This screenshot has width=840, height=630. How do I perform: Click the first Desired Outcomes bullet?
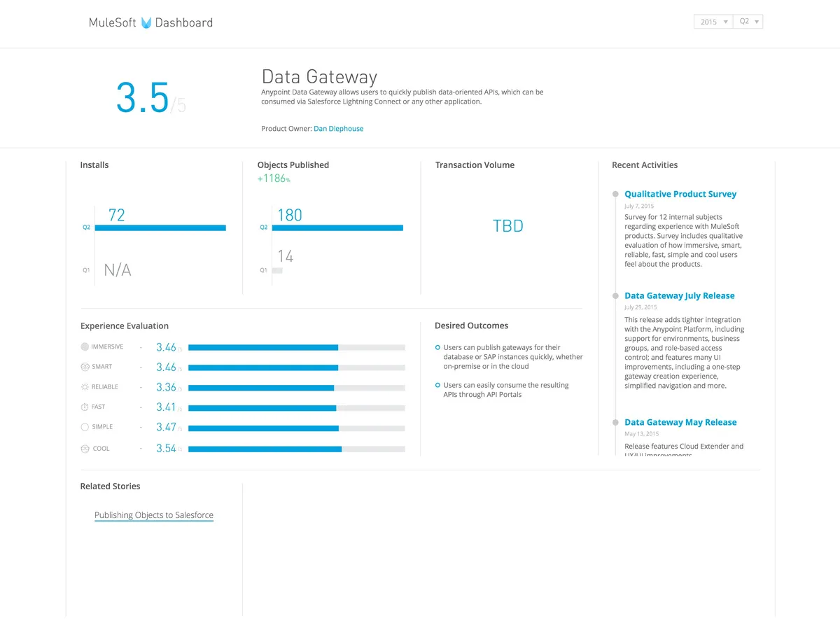coord(437,347)
